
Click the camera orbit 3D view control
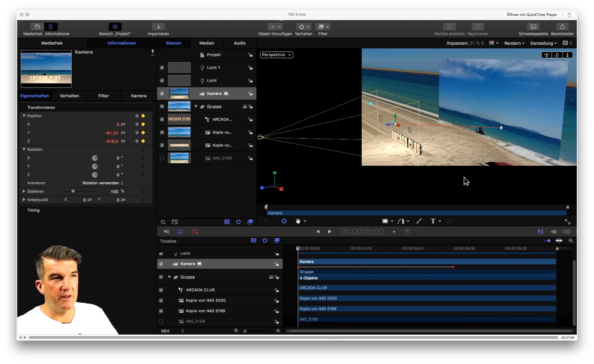[557, 55]
